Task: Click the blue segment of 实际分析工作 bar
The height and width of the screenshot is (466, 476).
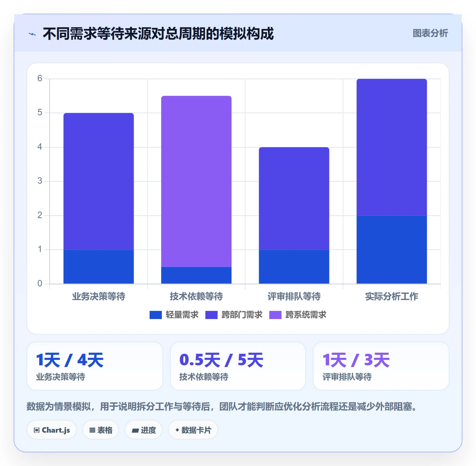Action: 392,249
